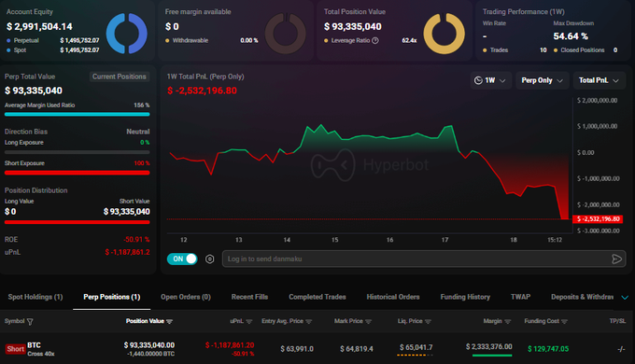Sort by Liq. Price column icon
This screenshot has width=635, height=364.
pos(428,321)
